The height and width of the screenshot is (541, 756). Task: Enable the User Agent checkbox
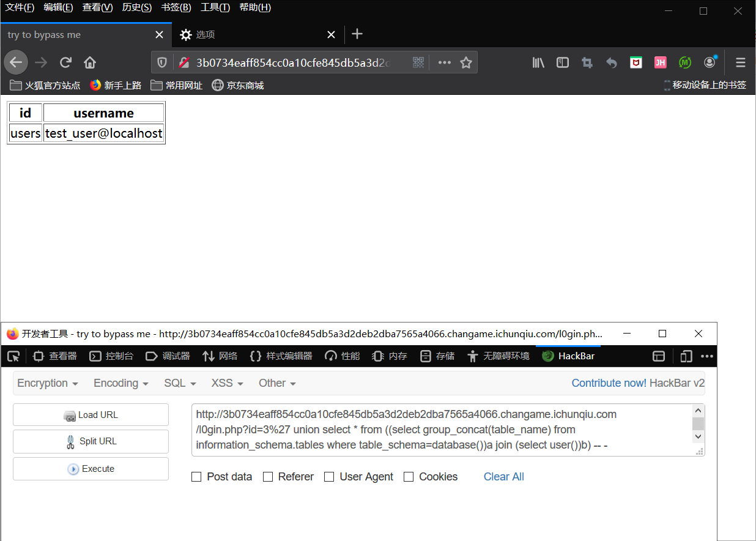pyautogui.click(x=329, y=477)
